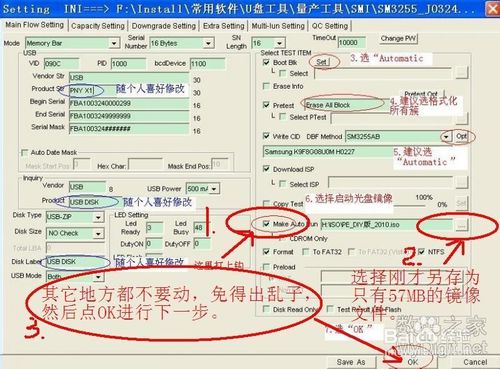Open the USB Mode dropdown
The height and width of the screenshot is (369, 500).
click(98, 277)
